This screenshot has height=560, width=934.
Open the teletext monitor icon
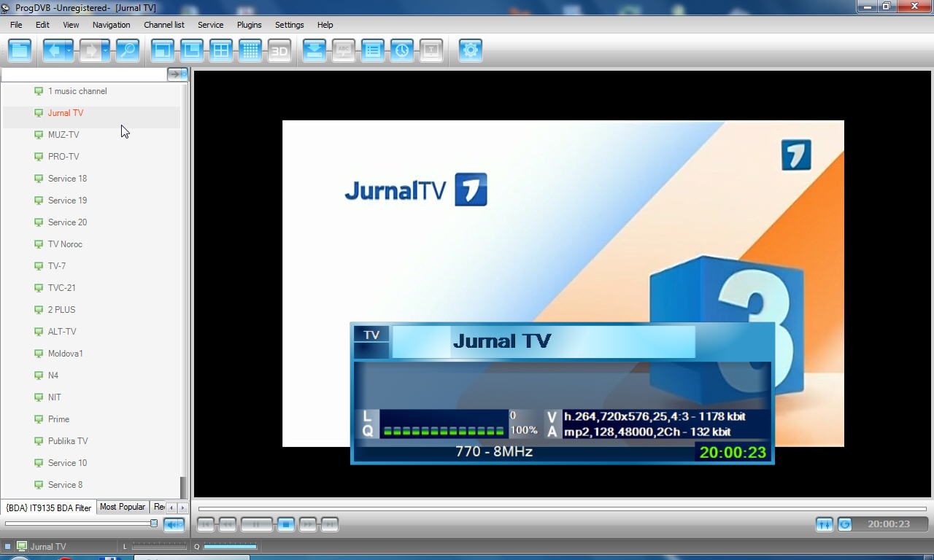[431, 50]
